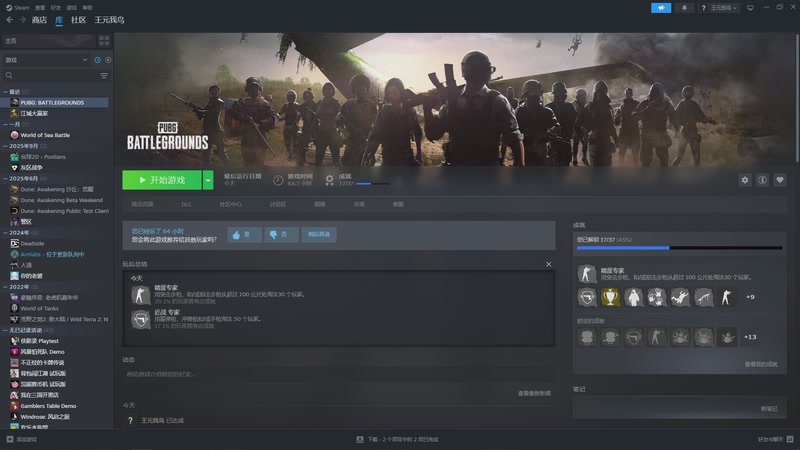Open the Store tab 商店

pyautogui.click(x=39, y=20)
